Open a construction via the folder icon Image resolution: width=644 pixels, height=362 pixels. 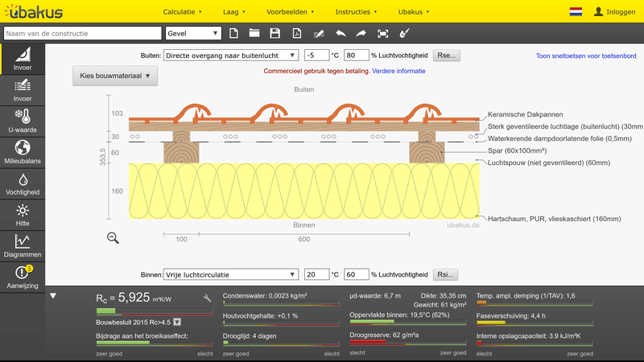254,33
